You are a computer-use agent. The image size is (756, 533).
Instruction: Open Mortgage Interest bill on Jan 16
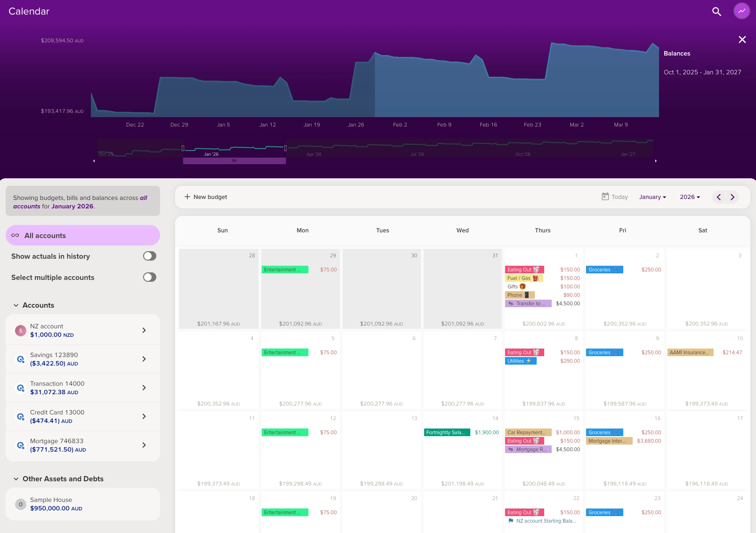[610, 441]
